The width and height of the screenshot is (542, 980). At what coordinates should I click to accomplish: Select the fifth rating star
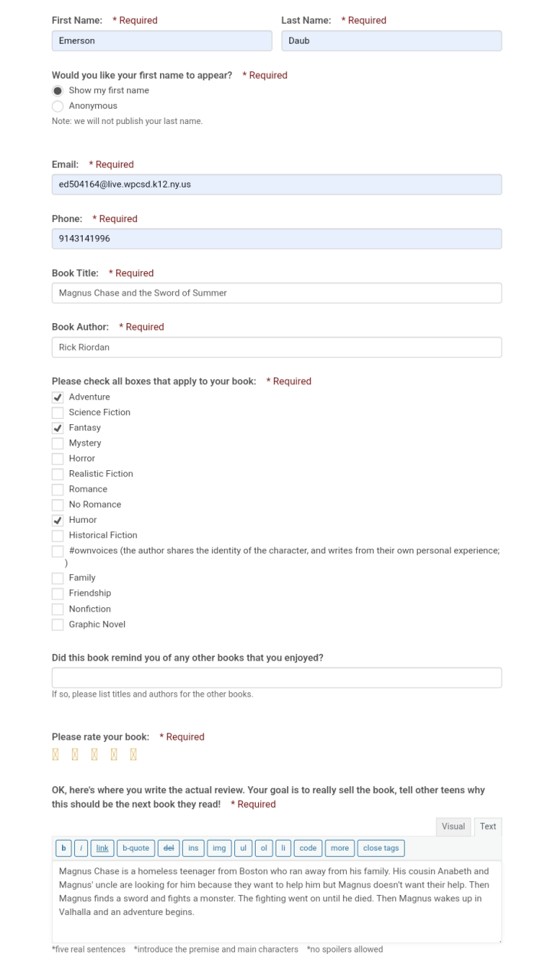[x=133, y=755]
